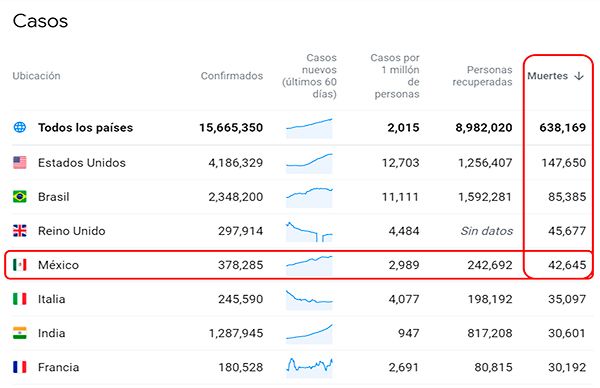Open Reino Unido new cases sparkline
600x388 pixels.
click(x=309, y=231)
